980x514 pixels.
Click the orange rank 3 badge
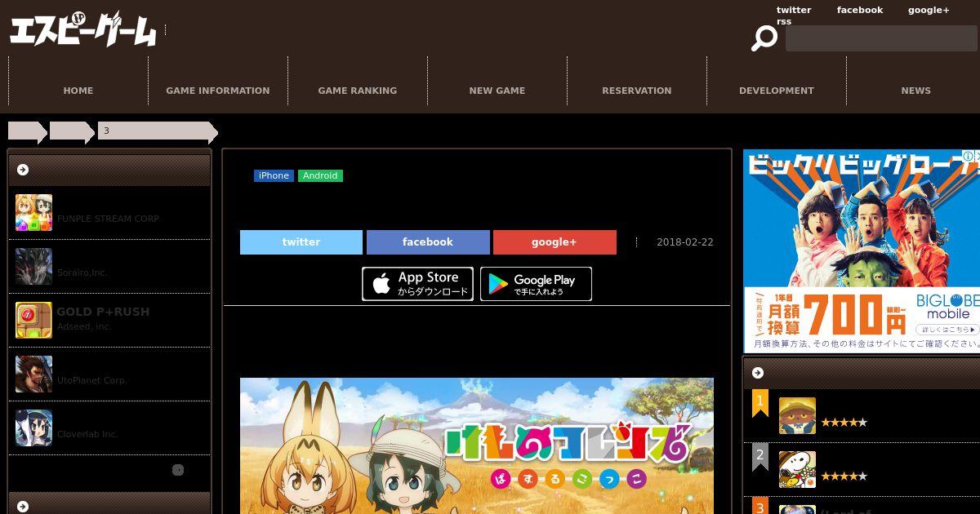(x=760, y=506)
